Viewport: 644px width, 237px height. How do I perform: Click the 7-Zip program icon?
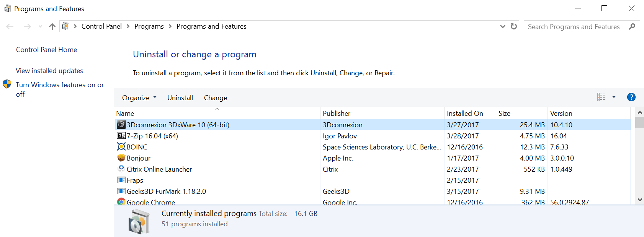[x=121, y=136]
